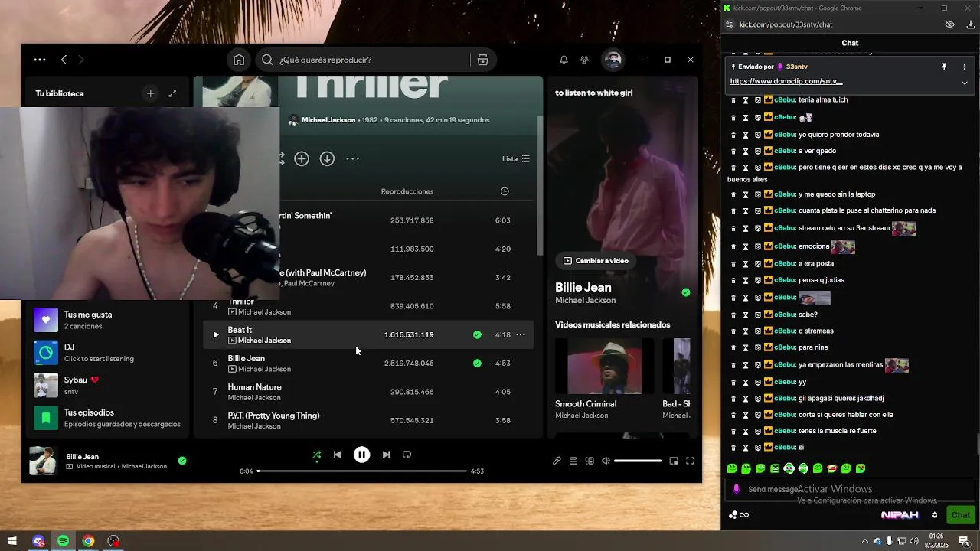The height and width of the screenshot is (551, 980).
Task: Click the green Chat send button
Action: click(960, 515)
